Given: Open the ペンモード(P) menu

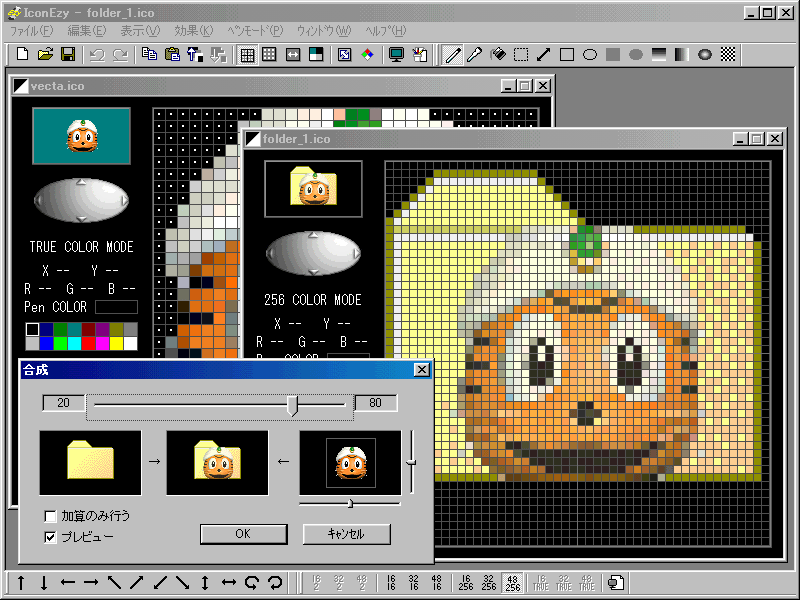Looking at the screenshot, I should (x=255, y=31).
